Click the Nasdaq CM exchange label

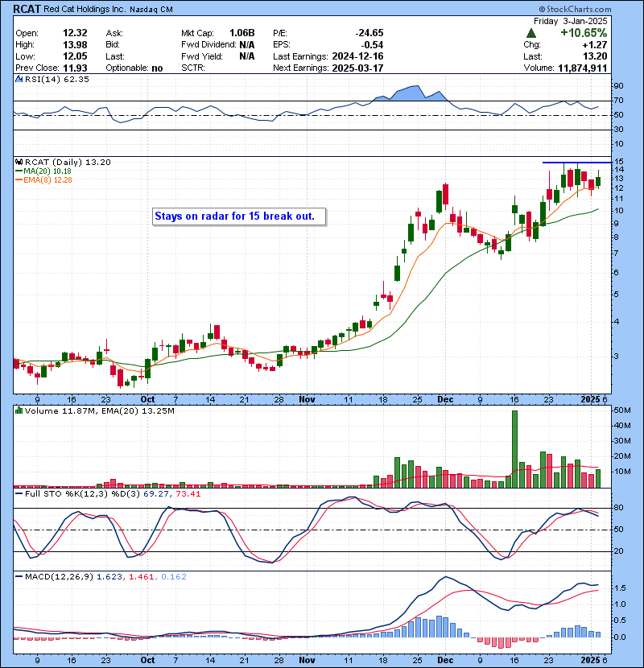point(151,10)
